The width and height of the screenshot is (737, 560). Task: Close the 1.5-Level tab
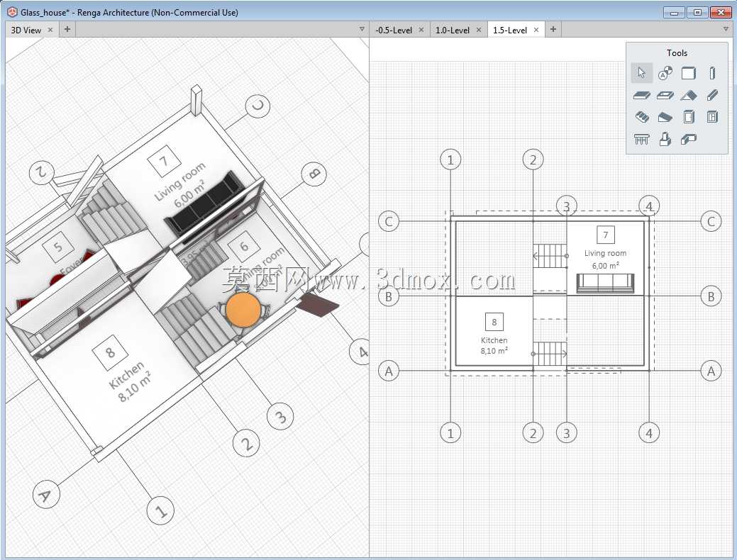tap(536, 30)
